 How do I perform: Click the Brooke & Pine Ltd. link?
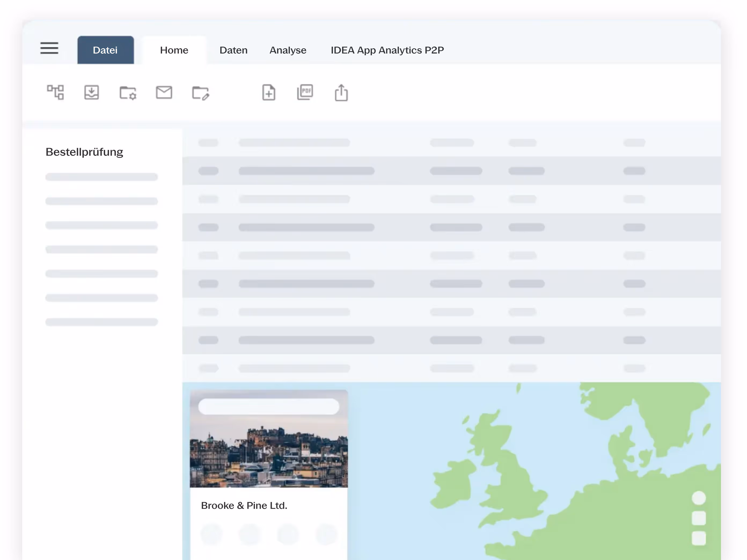pyautogui.click(x=244, y=505)
